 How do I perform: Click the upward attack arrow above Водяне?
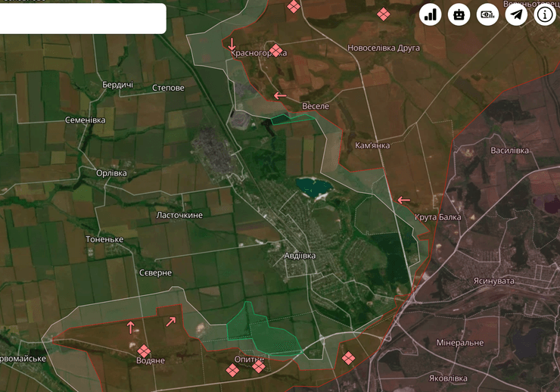(131, 328)
